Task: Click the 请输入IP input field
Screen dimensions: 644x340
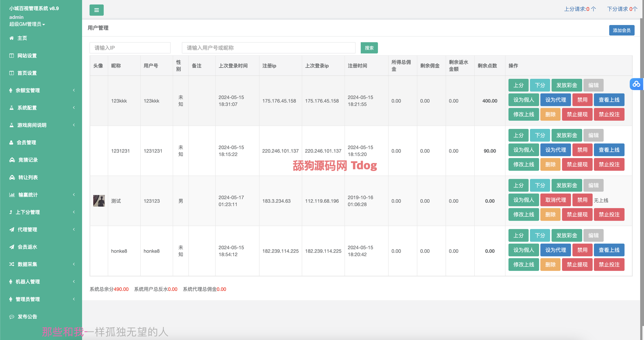Action: point(130,48)
